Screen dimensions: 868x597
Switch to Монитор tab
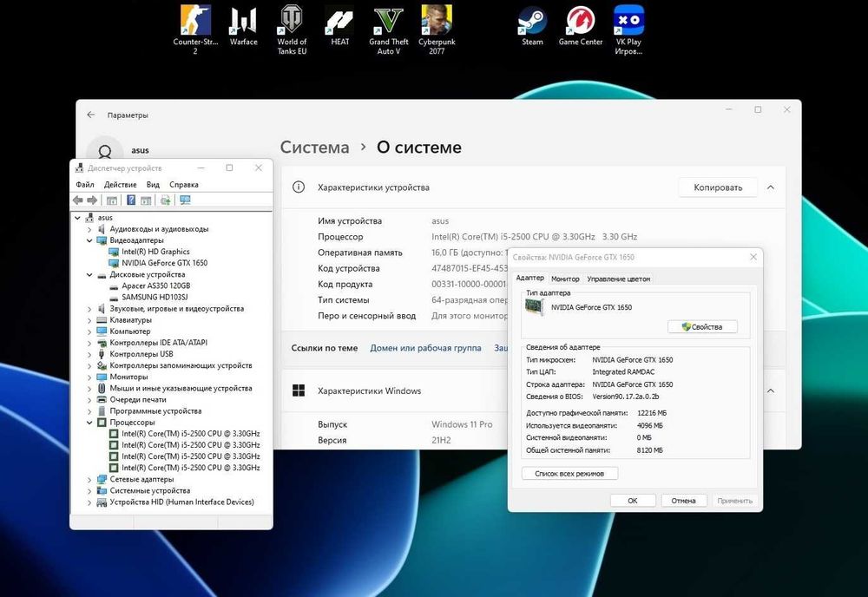[565, 279]
